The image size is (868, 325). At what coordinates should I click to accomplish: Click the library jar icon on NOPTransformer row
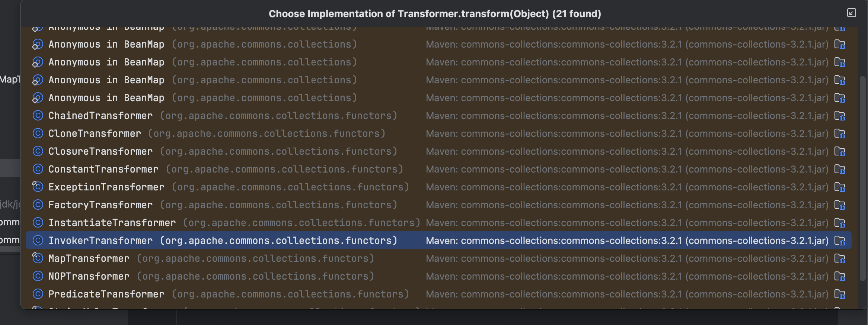click(x=840, y=277)
